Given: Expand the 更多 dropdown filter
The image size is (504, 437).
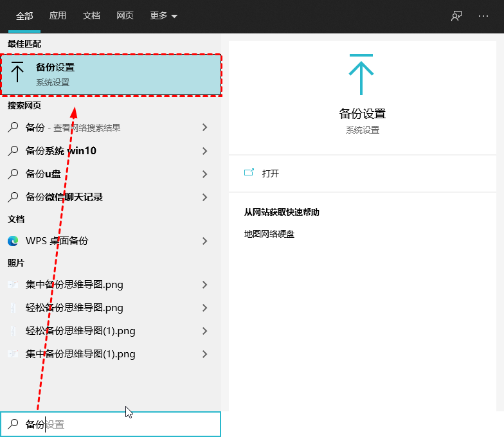Looking at the screenshot, I should (163, 16).
